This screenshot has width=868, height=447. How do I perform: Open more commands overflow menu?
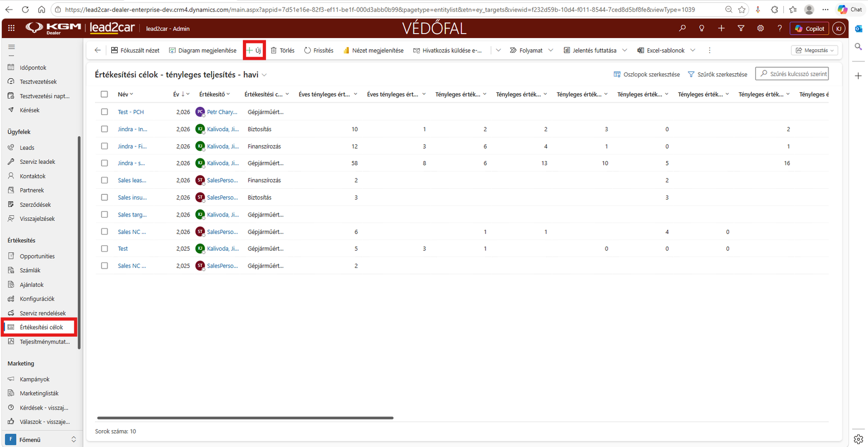pos(710,50)
